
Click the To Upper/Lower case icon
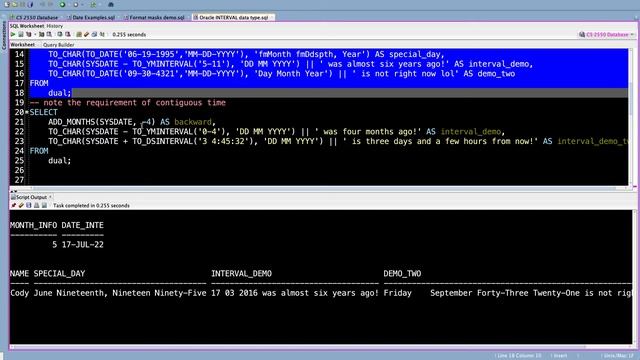click(x=102, y=35)
